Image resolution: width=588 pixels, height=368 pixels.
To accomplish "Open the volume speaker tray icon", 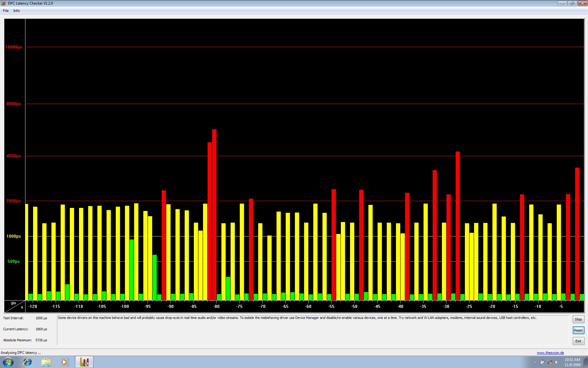I will point(557,362).
